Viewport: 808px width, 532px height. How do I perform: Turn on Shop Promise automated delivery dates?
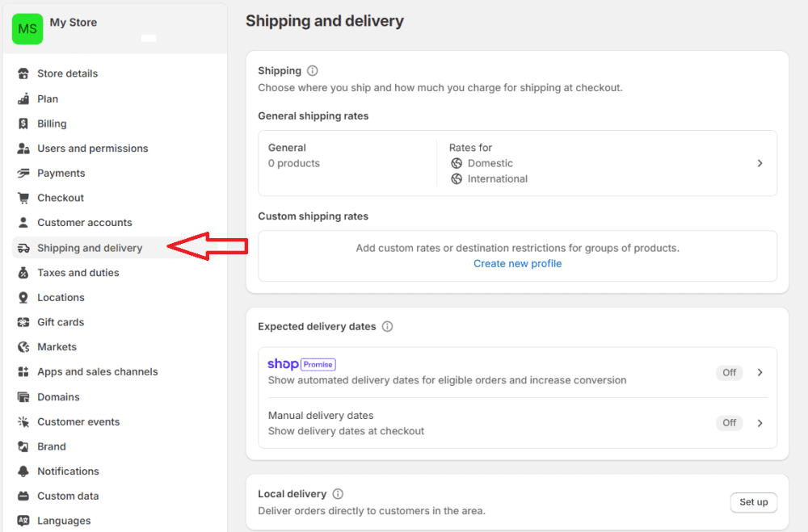pyautogui.click(x=729, y=372)
